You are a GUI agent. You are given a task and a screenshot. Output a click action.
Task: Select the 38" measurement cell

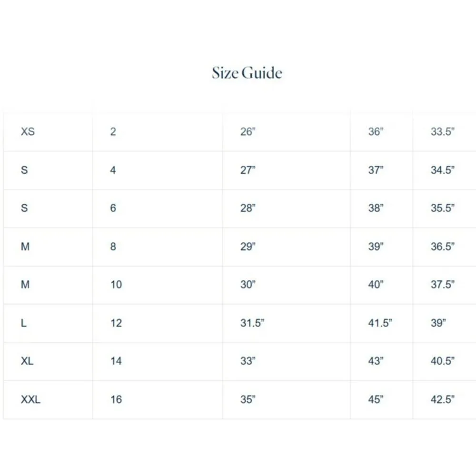point(376,208)
